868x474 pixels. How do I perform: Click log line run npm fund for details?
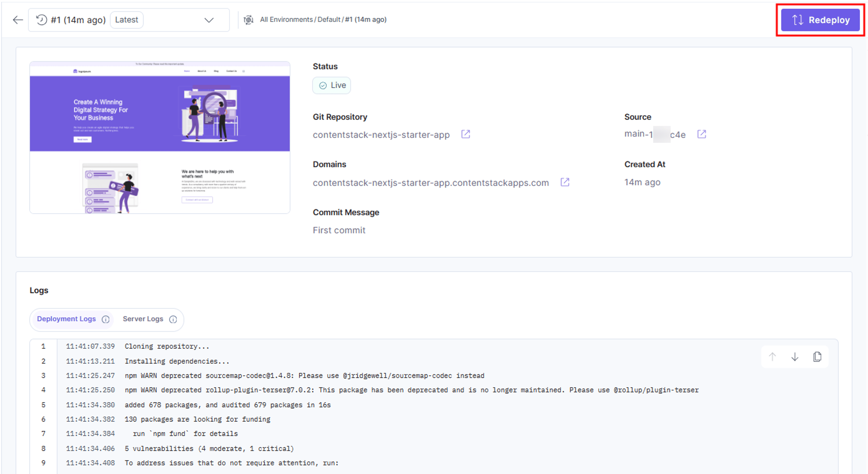pyautogui.click(x=185, y=434)
